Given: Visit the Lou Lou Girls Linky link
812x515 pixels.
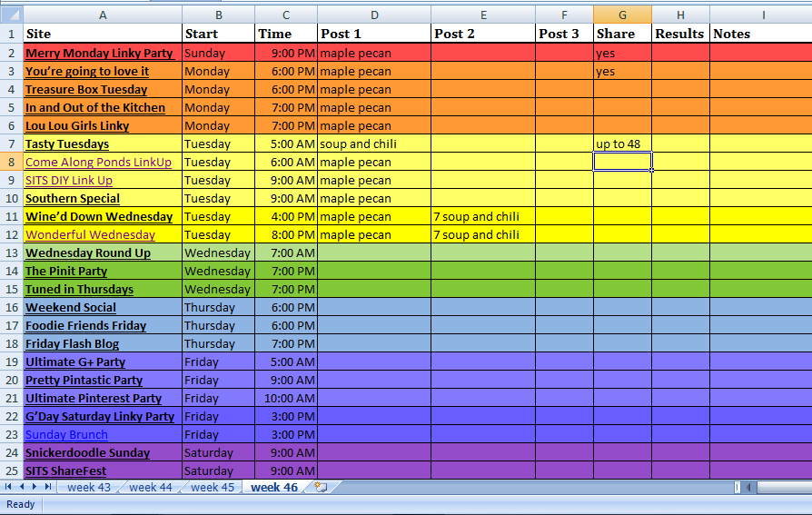Looking at the screenshot, I should pos(77,125).
